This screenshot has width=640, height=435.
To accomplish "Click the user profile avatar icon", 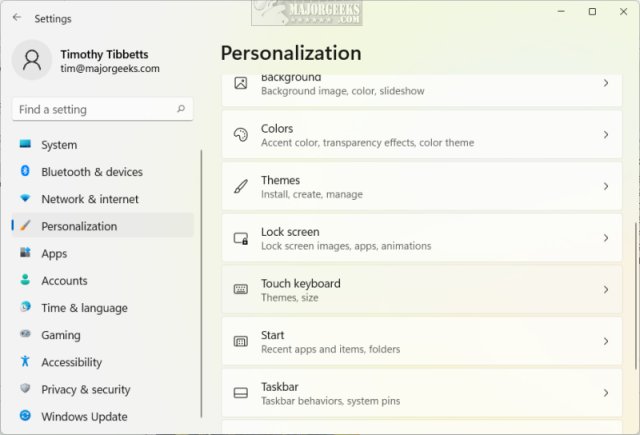I will [32, 60].
